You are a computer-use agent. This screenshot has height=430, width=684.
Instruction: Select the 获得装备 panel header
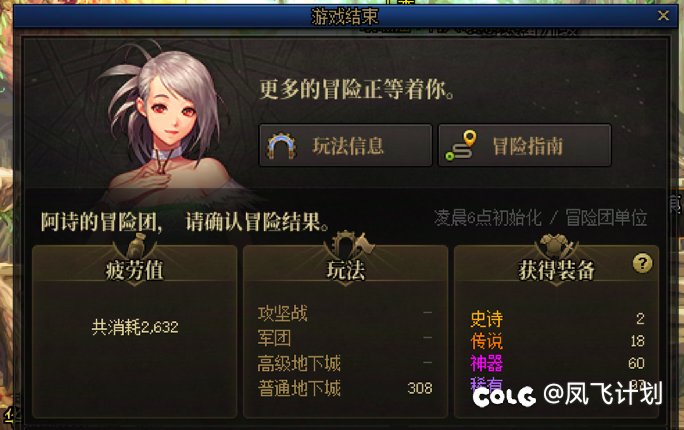tap(556, 270)
